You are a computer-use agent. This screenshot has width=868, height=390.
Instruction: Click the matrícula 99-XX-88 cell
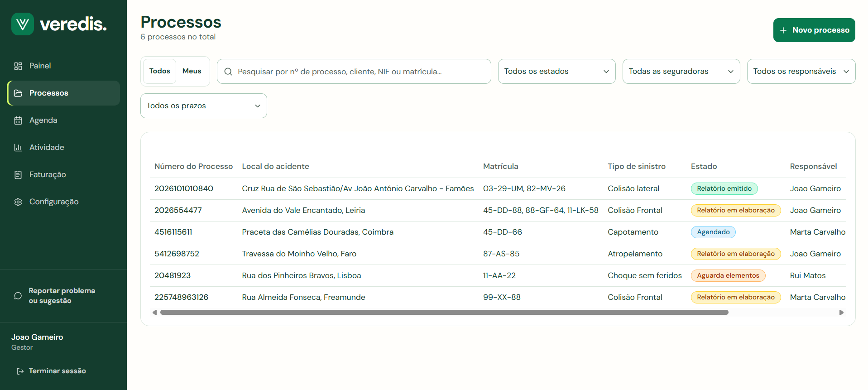[502, 298]
